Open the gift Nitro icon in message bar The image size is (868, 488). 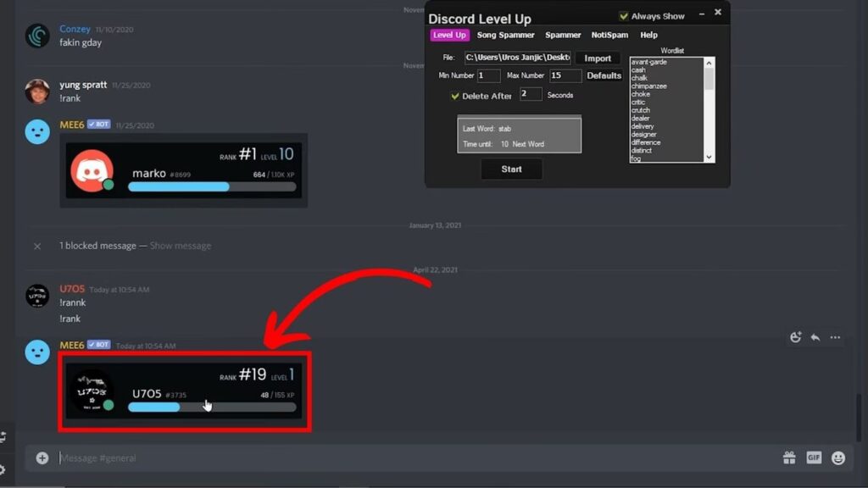coord(789,457)
